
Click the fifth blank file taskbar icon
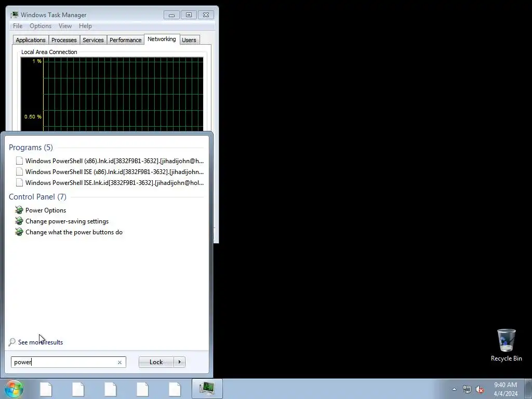coord(175,389)
